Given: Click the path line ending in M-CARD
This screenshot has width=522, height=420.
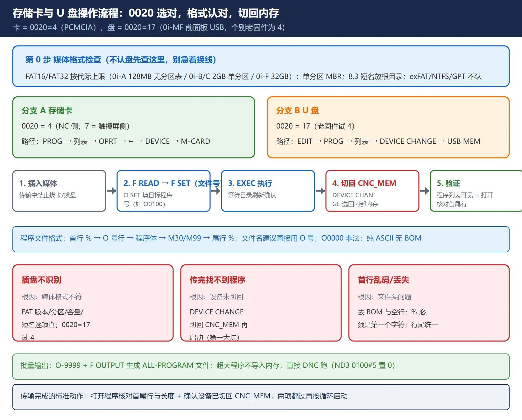Looking at the screenshot, I should click(116, 141).
